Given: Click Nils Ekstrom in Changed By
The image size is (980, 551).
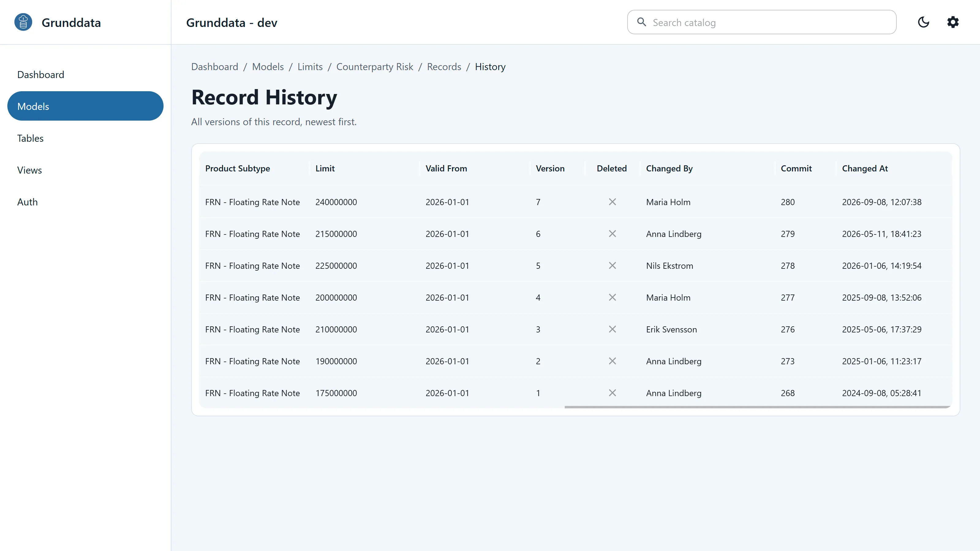Looking at the screenshot, I should tap(669, 266).
